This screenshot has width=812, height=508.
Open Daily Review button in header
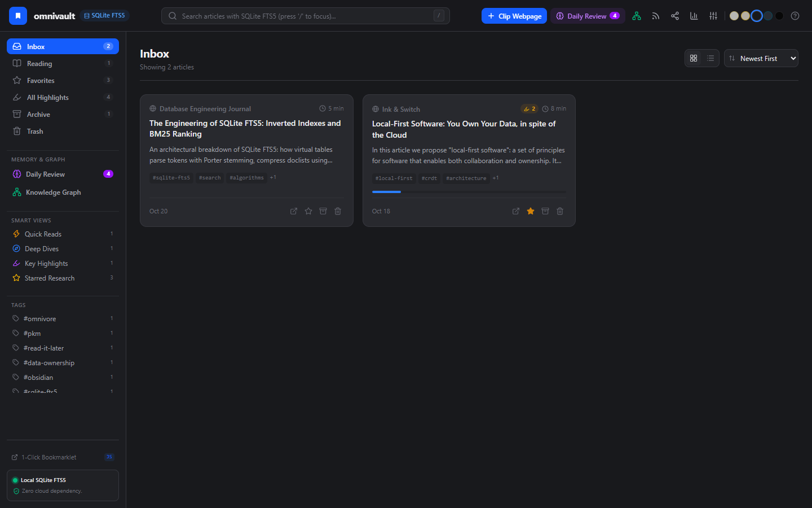(588, 16)
